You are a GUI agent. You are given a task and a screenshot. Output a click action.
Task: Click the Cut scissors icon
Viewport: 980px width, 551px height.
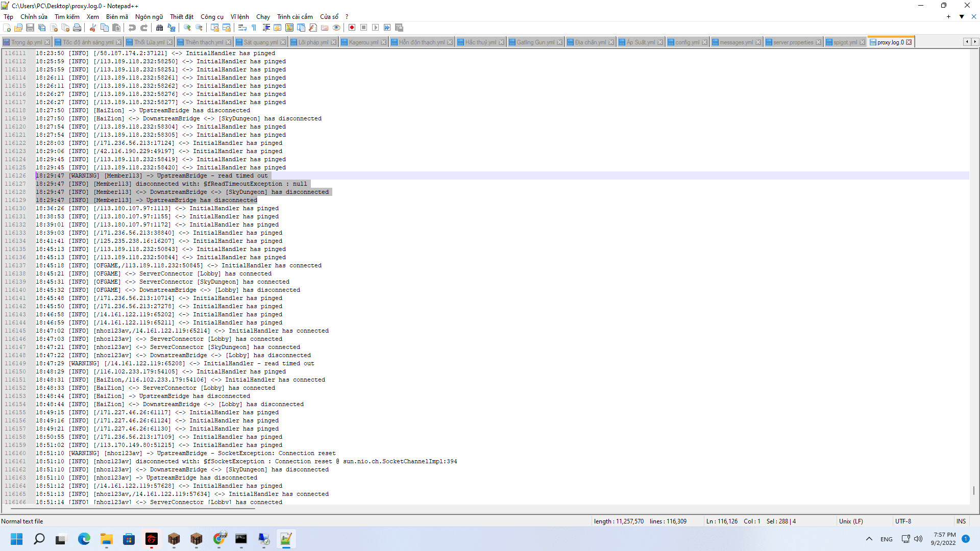point(93,28)
